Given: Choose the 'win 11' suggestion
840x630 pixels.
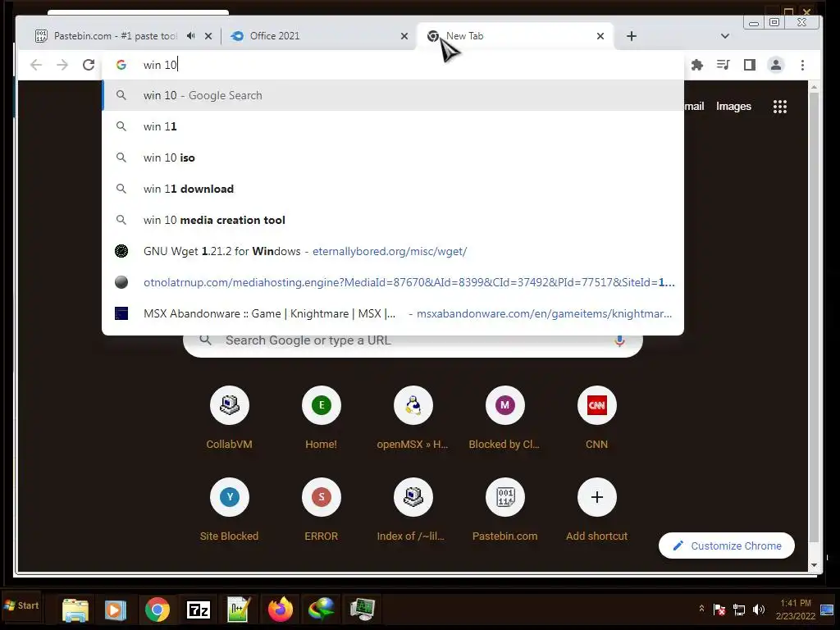Looking at the screenshot, I should click(x=393, y=126).
